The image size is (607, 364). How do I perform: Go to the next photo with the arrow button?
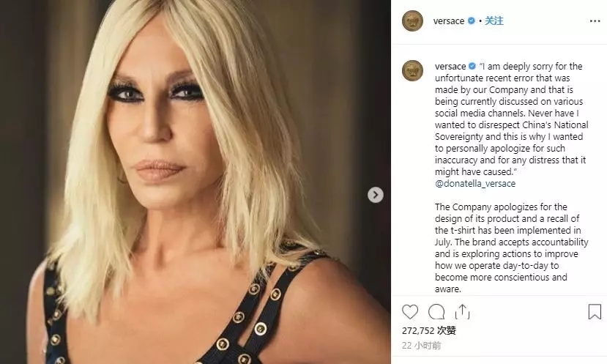[x=375, y=195]
